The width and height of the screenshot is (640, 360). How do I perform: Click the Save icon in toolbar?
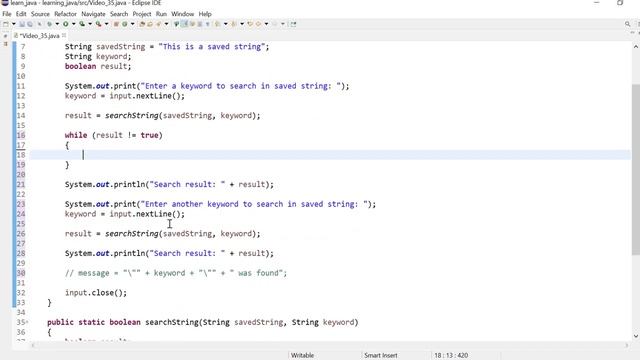22,24
